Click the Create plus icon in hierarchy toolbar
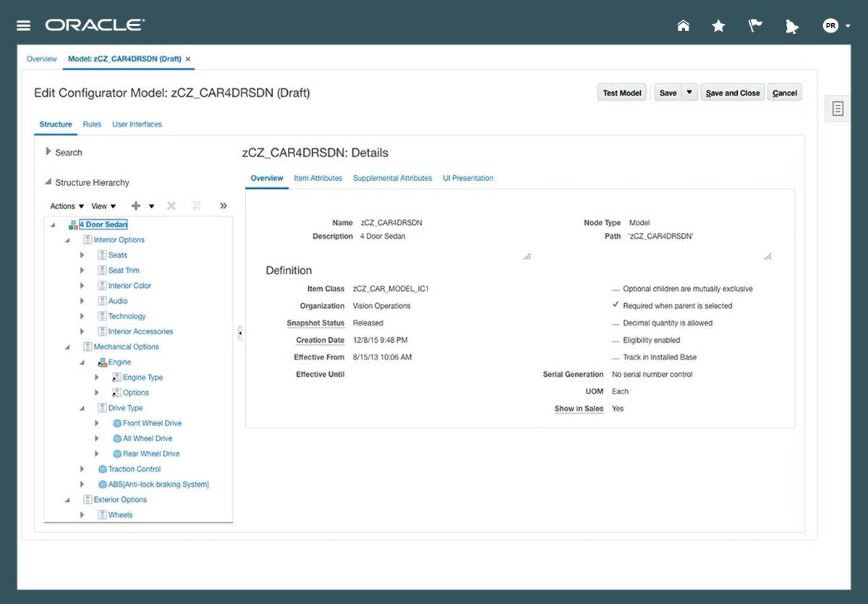 (x=136, y=206)
